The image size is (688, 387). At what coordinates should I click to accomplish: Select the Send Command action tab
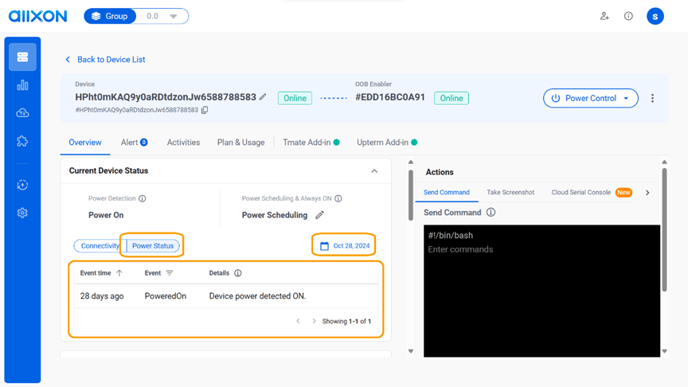(x=446, y=193)
